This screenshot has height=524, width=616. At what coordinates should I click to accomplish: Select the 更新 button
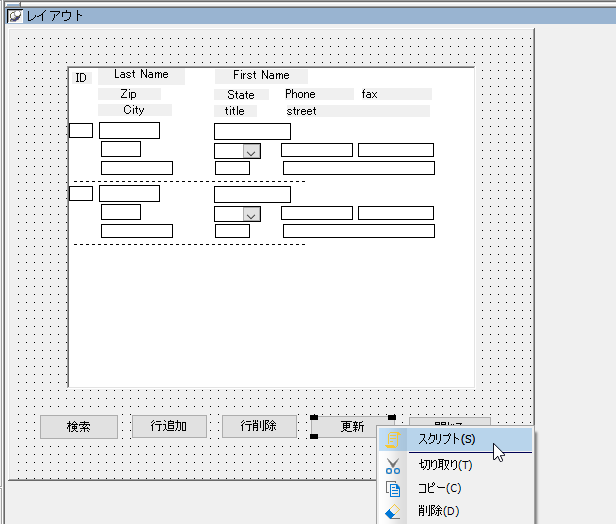point(352,426)
